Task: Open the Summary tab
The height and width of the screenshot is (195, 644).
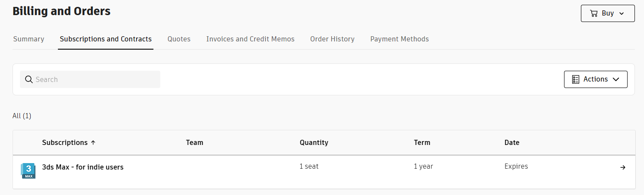Action: click(29, 39)
